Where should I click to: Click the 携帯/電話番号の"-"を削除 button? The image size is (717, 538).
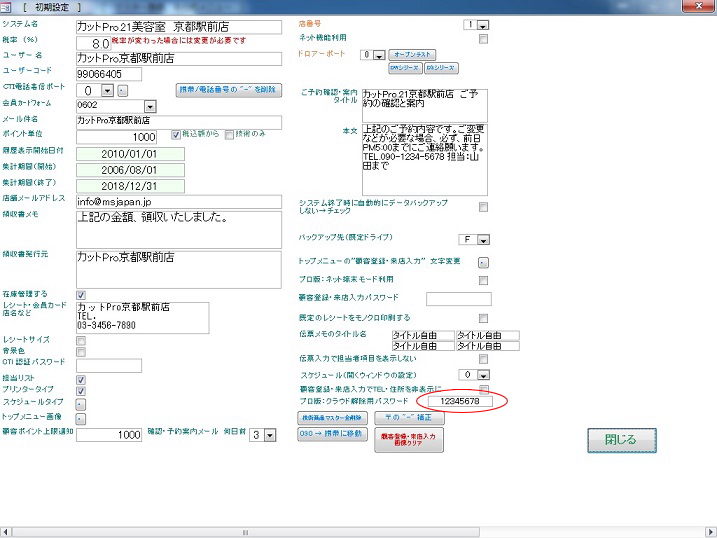point(228,90)
